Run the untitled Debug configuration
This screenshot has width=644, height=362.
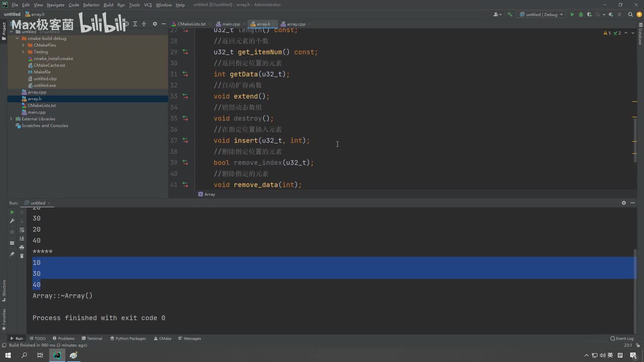[572, 15]
